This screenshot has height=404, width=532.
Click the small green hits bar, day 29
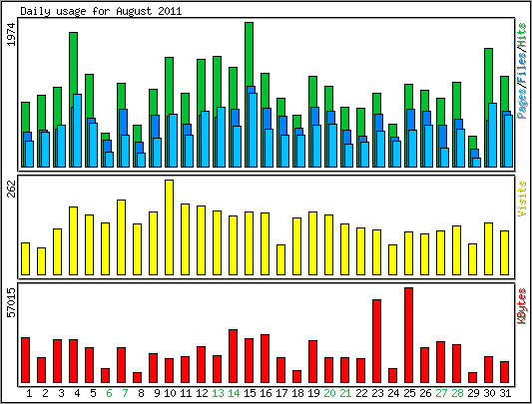(473, 143)
